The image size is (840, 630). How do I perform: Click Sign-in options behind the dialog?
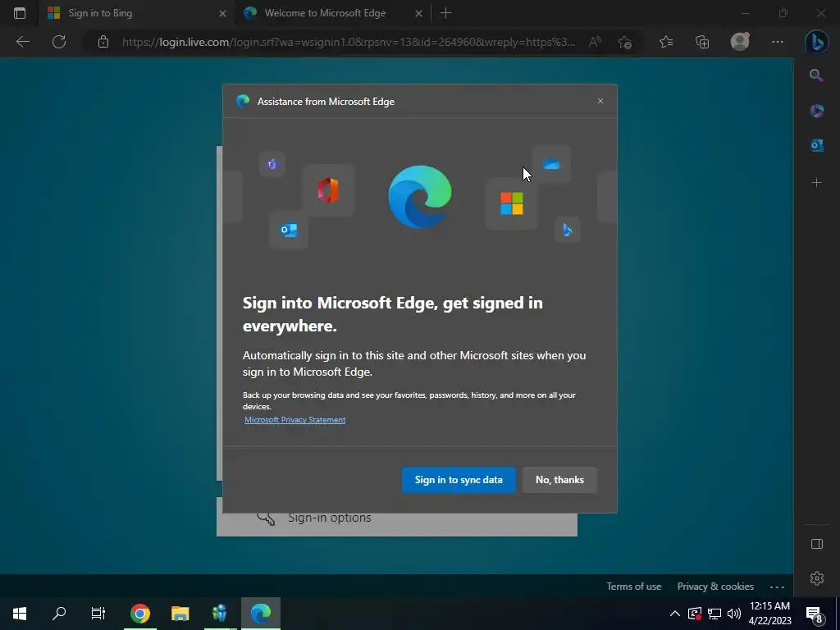click(330, 518)
